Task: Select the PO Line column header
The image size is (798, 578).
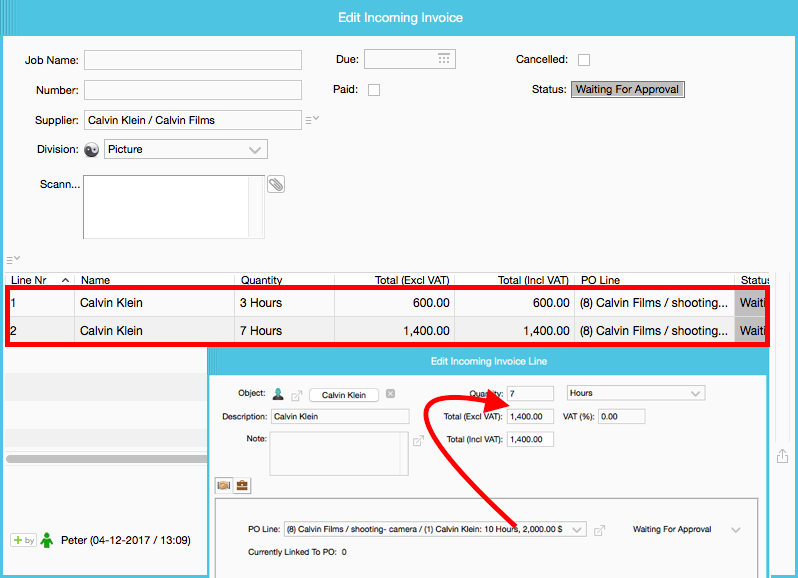Action: 654,280
